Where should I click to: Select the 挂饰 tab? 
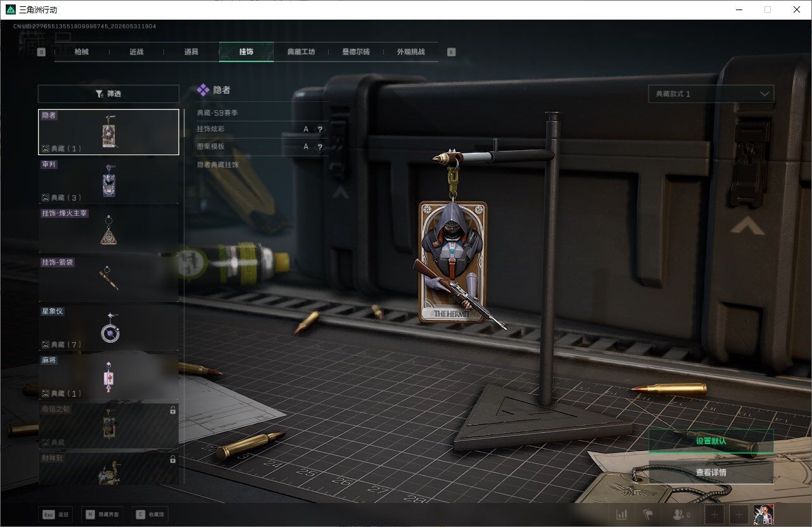(246, 52)
